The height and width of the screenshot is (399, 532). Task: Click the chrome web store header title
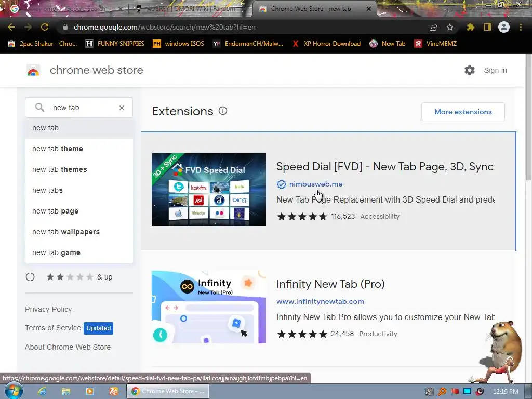(x=96, y=70)
